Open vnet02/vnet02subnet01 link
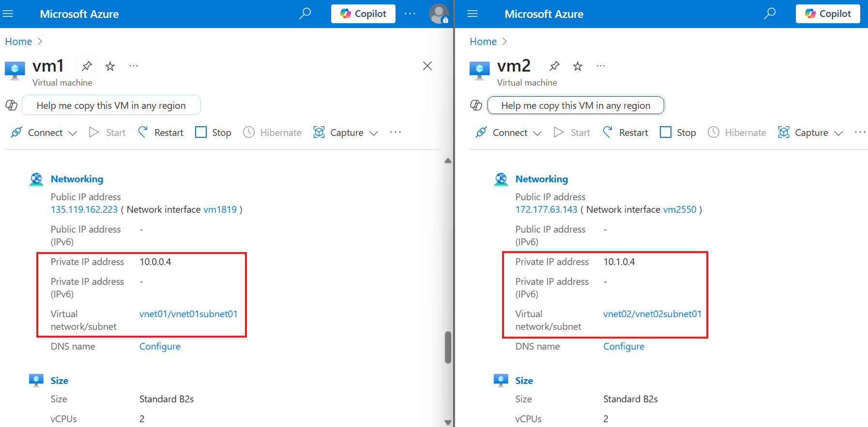Viewport: 868px width, 427px height. 652,314
